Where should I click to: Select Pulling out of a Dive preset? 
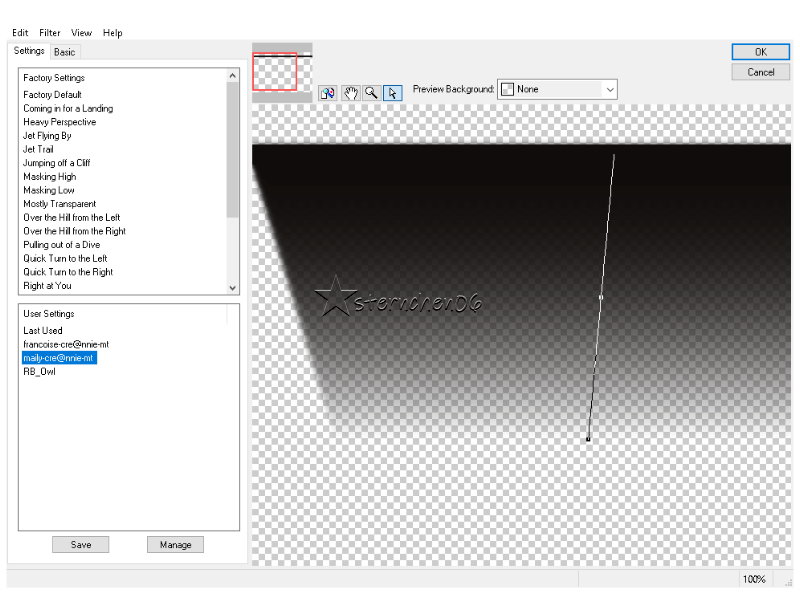(x=62, y=245)
